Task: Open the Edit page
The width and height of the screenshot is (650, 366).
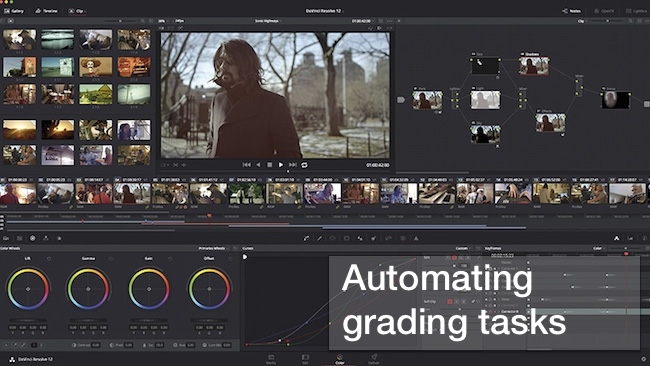Action: pos(305,359)
